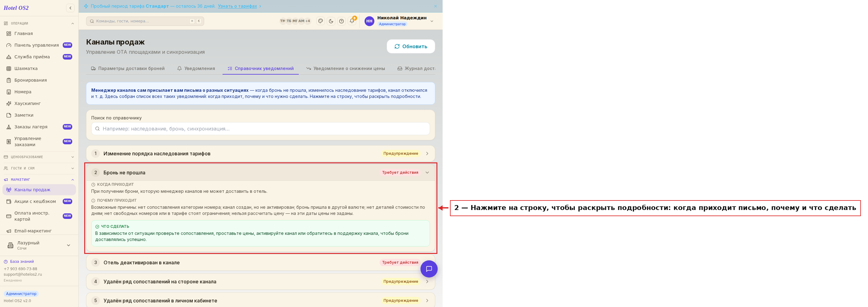This screenshot has width=868, height=307.
Task: Open the color theme palette icon
Action: [321, 21]
